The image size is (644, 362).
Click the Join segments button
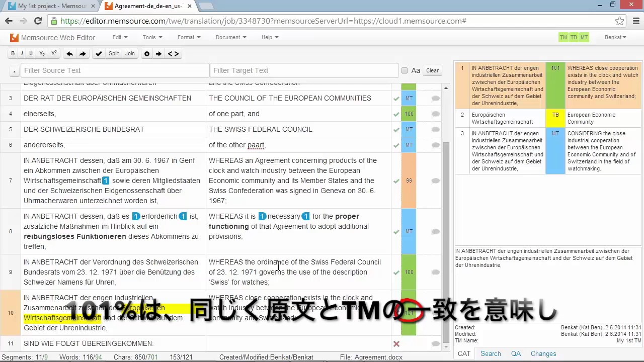tap(130, 54)
